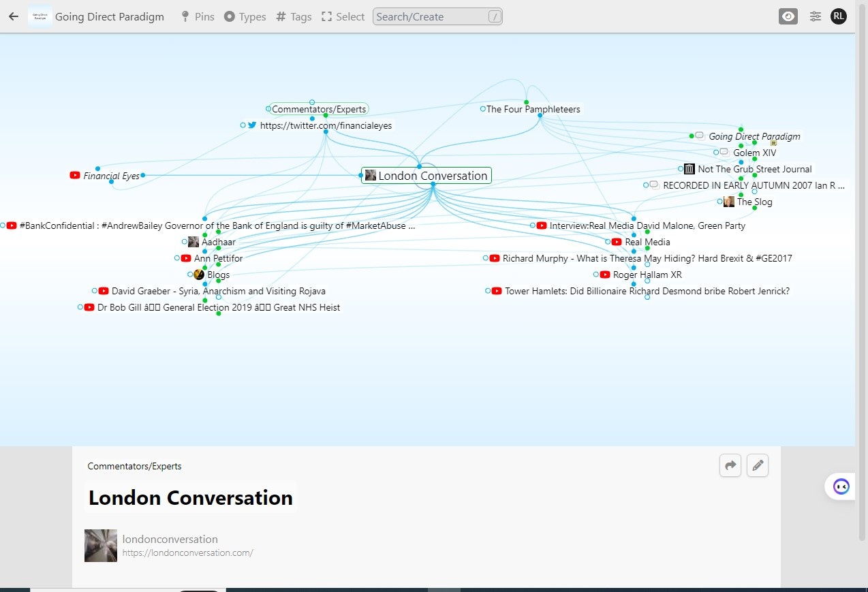Open the Tags menu

pyautogui.click(x=294, y=16)
